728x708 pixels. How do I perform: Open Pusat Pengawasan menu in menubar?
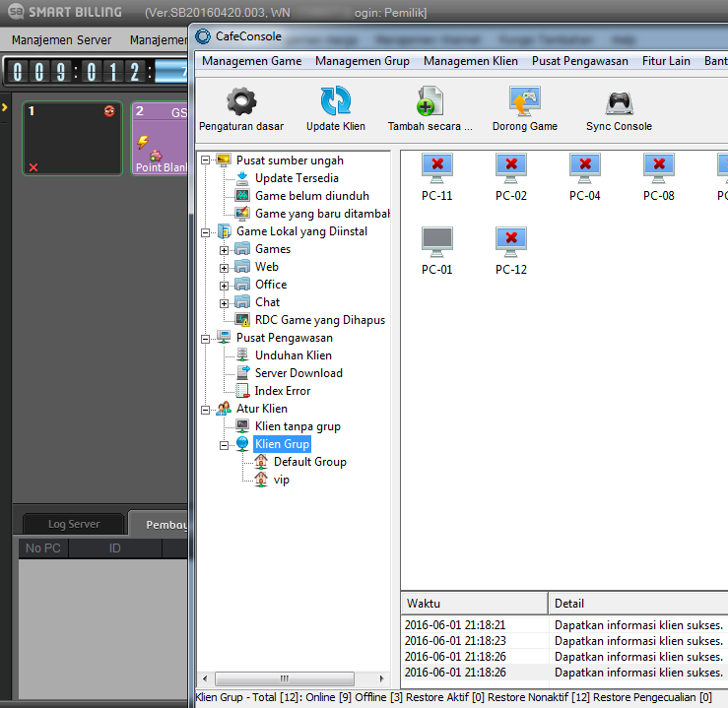[x=580, y=61]
